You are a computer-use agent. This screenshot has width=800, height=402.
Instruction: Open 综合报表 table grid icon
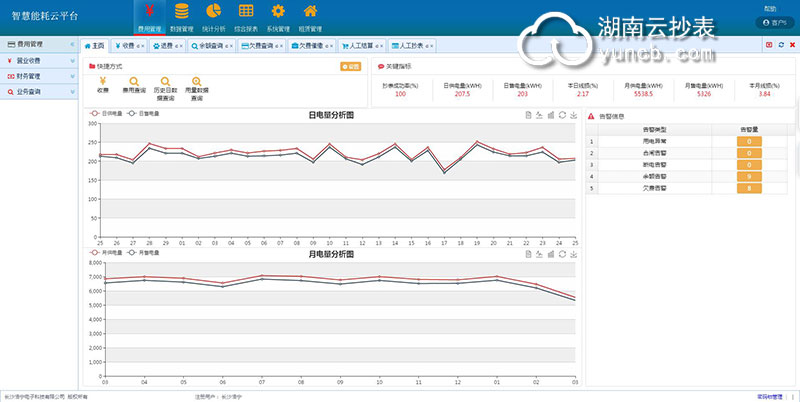click(245, 11)
